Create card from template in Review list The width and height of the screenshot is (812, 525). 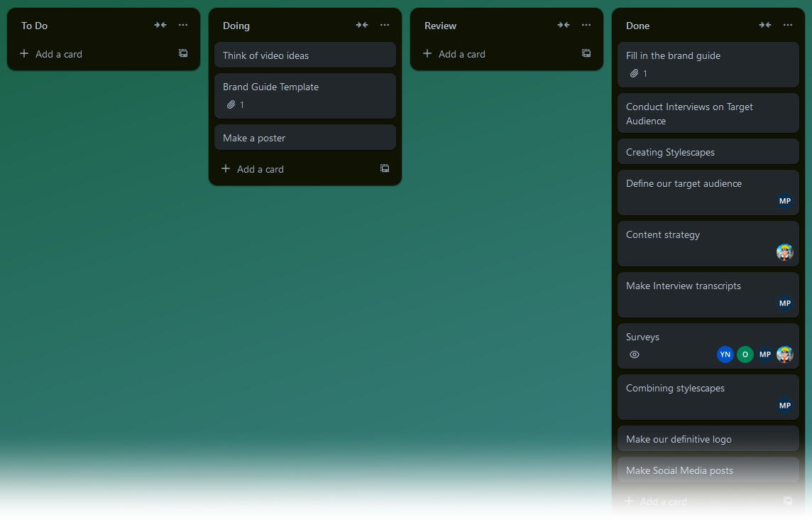click(586, 53)
